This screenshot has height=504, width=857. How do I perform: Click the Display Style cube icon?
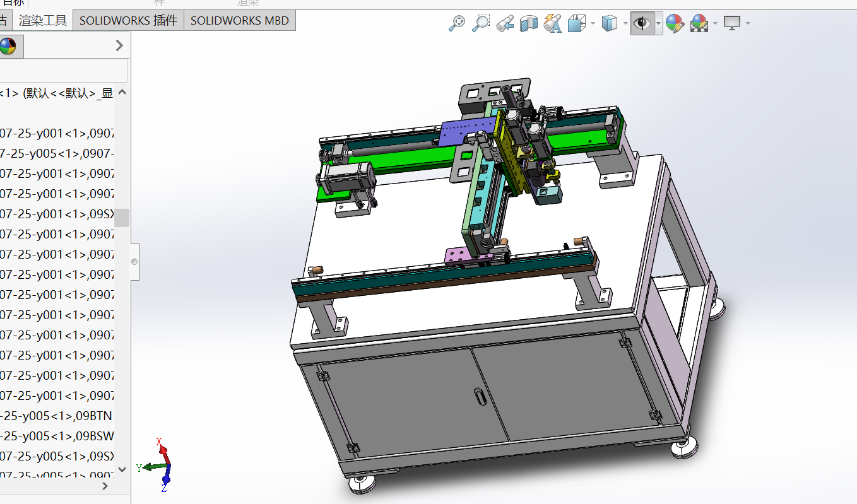pyautogui.click(x=609, y=24)
